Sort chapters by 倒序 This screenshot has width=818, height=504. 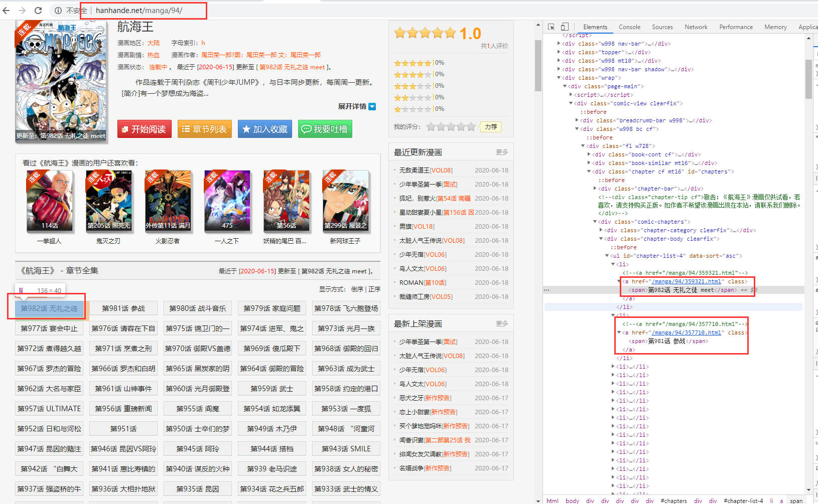pos(357,289)
